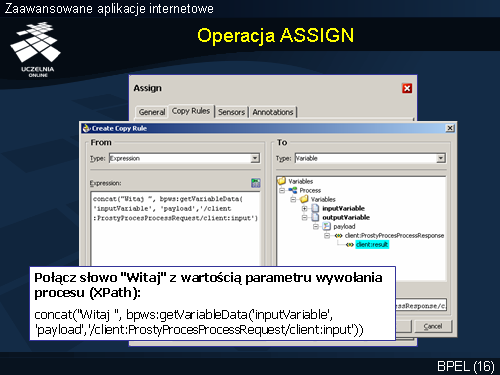Image resolution: width=500 pixels, height=375 pixels.
Task: Click the 'Operacja ASSIGN' slide title
Action: coord(275,36)
